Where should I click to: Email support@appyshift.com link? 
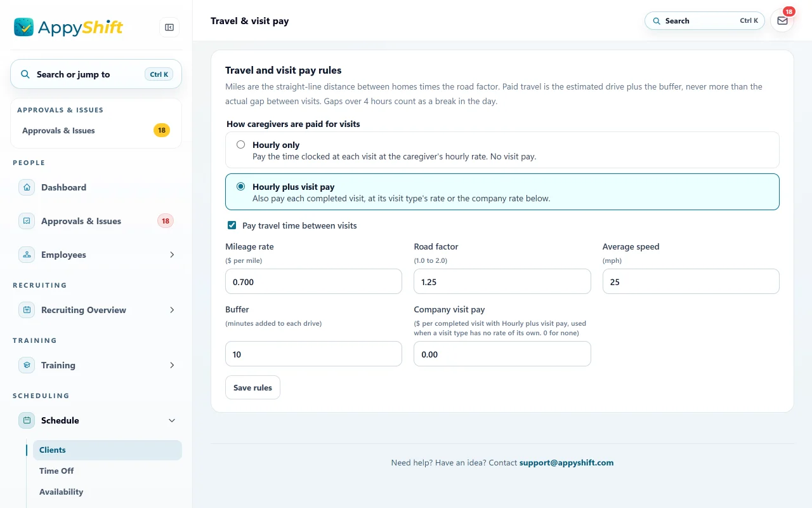[x=566, y=463]
